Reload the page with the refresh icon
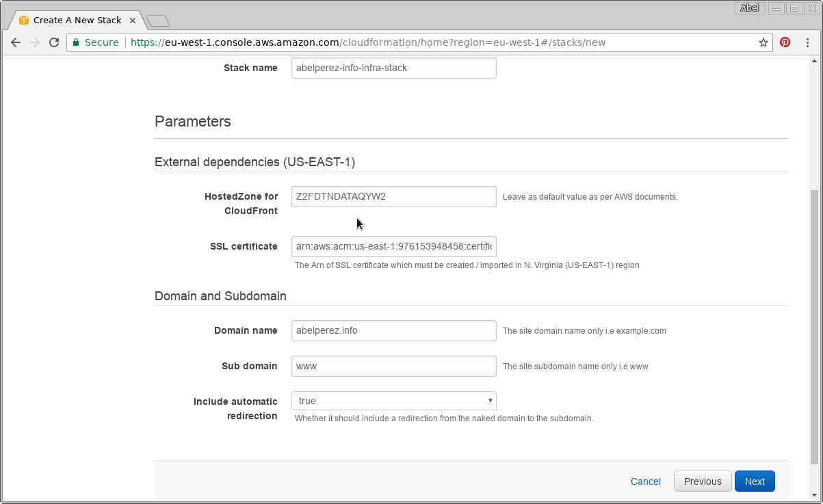823x504 pixels. click(x=54, y=42)
